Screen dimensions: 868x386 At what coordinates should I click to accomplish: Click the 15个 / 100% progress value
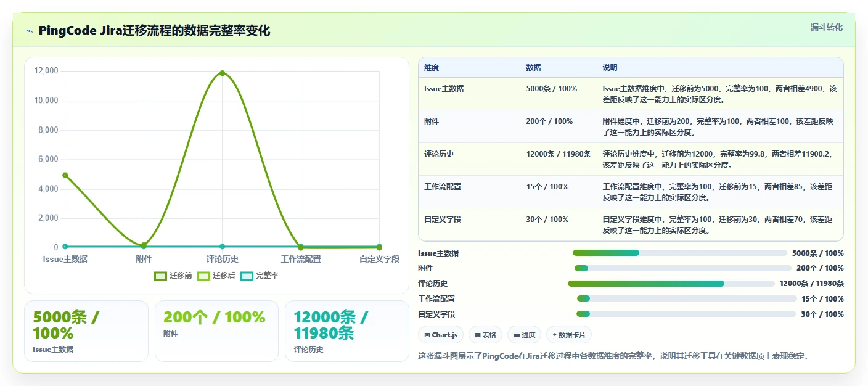click(822, 299)
